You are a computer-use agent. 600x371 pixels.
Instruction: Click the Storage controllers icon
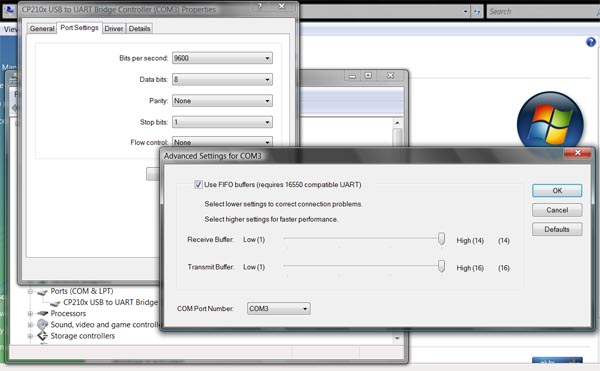pyautogui.click(x=42, y=336)
